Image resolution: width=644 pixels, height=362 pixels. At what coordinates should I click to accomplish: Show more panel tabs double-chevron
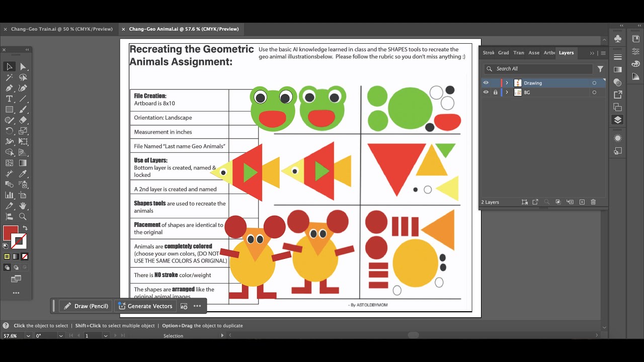pyautogui.click(x=592, y=53)
